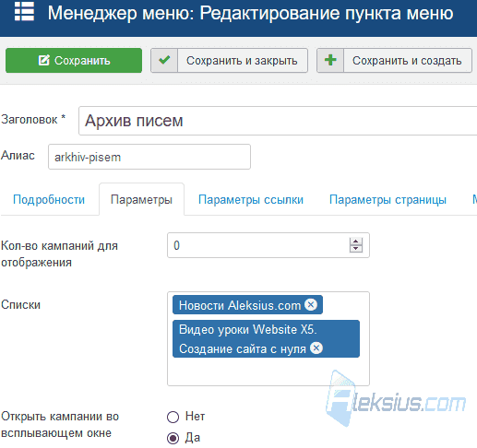Focus the Алиас field arkhiv-pisem
This screenshot has height=448, width=477.
tap(149, 157)
